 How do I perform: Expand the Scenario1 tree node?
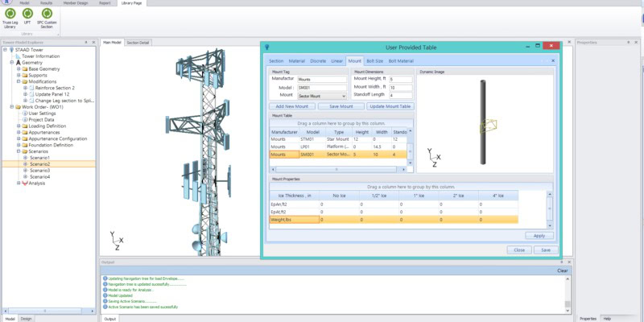(24, 157)
